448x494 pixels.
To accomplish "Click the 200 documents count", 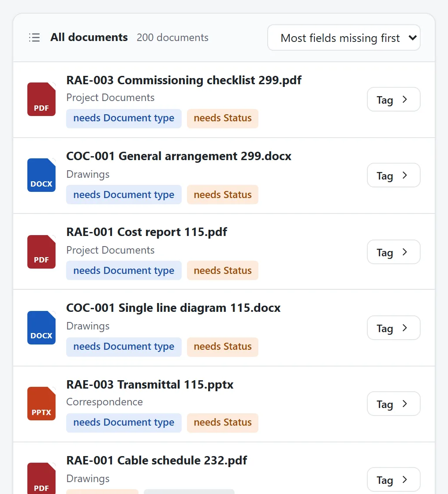I will (172, 37).
